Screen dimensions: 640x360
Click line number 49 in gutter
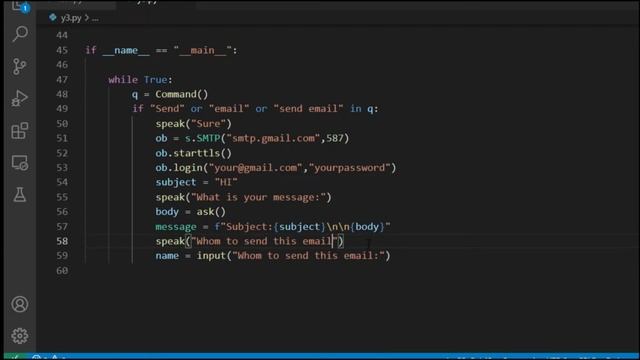[62, 109]
